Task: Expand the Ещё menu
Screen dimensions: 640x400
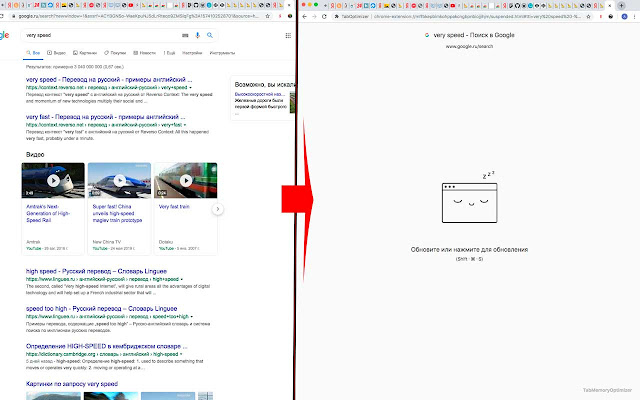Action: click(169, 53)
